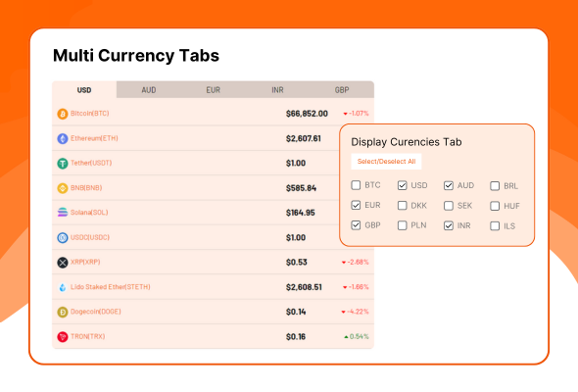This screenshot has width=578, height=392.
Task: Open the Tether(USDT) link
Action: click(x=91, y=163)
